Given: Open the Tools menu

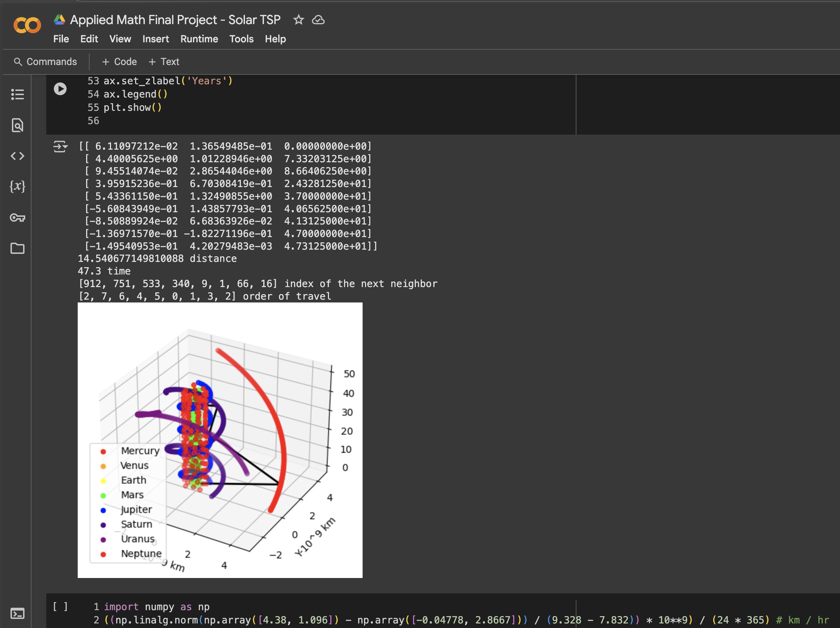Looking at the screenshot, I should coord(241,39).
